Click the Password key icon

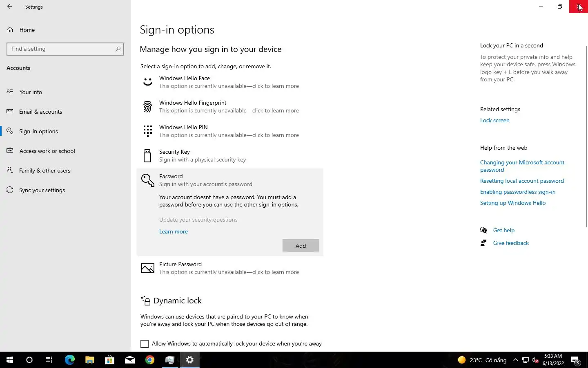(147, 180)
